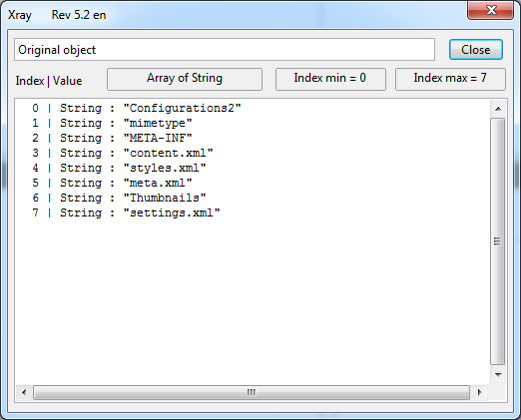521x420 pixels.
Task: Select the "Configurations2" entry at index 0
Action: [137, 108]
